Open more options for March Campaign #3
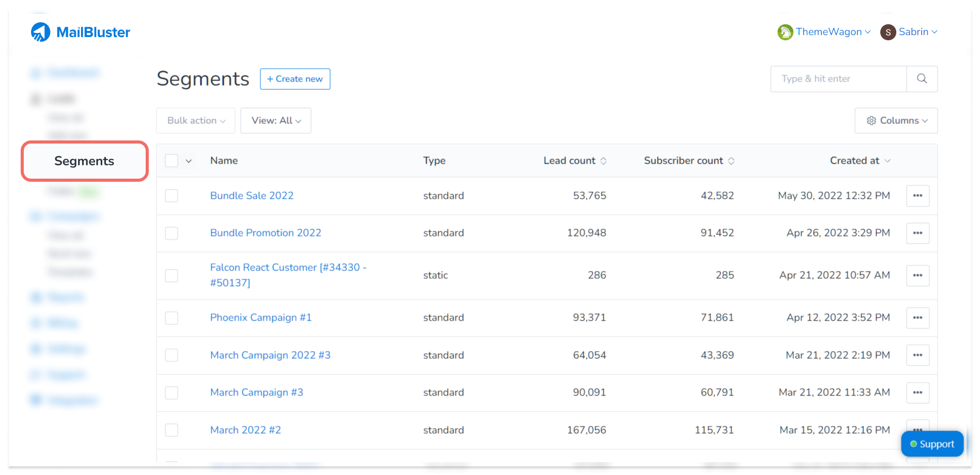 click(917, 393)
